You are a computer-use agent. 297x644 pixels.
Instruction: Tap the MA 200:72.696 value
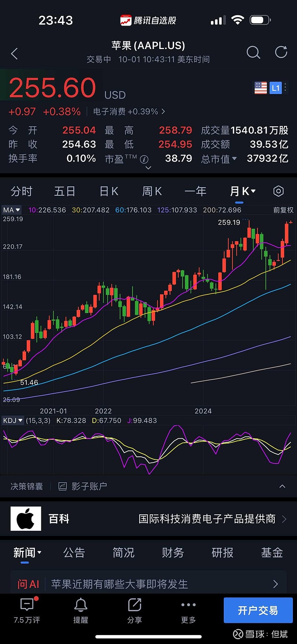(x=222, y=210)
